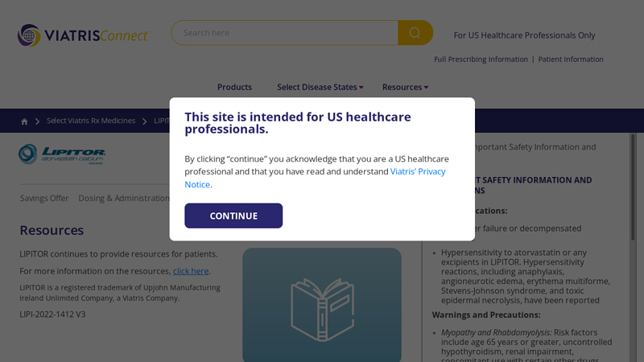Switch to Dosing & Administration tab
This screenshot has width=644, height=362.
(124, 198)
